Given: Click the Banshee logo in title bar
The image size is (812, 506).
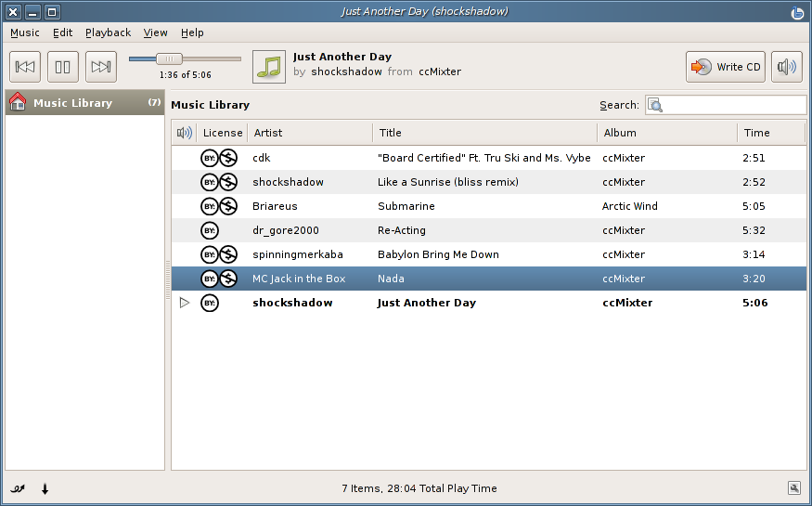Looking at the screenshot, I should [x=798, y=12].
